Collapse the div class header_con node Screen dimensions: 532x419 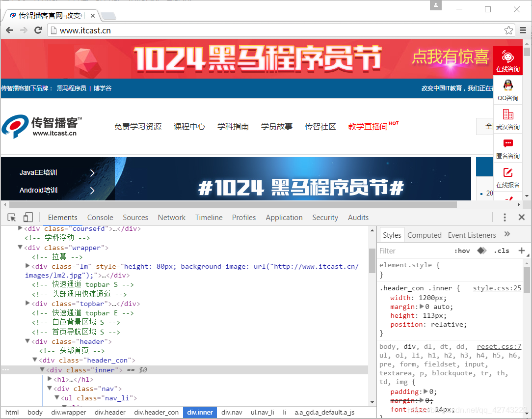click(35, 360)
